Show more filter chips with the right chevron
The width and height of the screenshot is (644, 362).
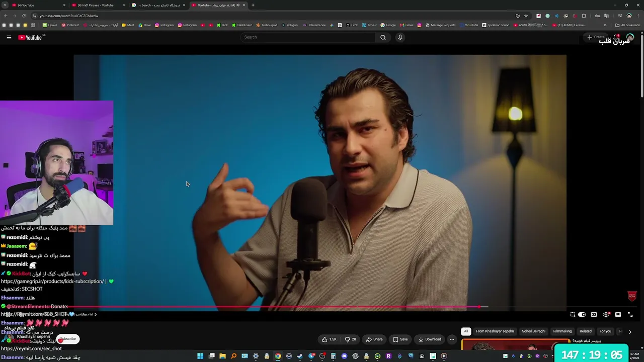[630, 332]
